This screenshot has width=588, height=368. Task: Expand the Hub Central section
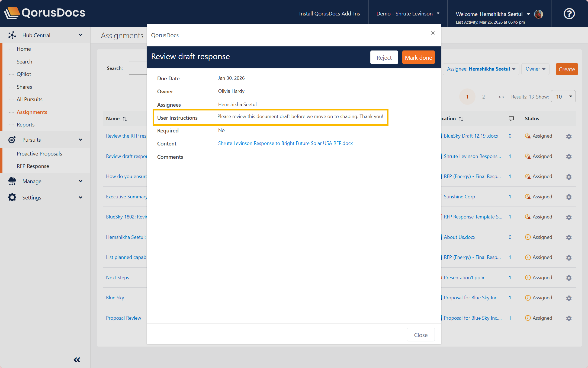pos(80,35)
